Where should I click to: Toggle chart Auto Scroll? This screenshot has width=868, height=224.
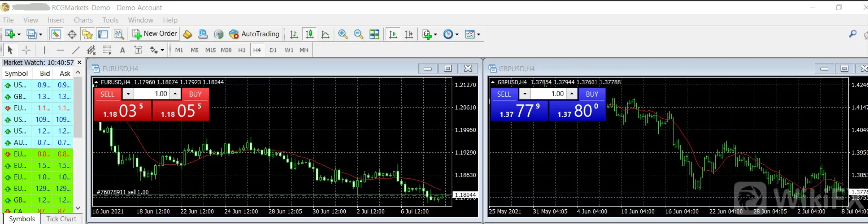coord(393,34)
